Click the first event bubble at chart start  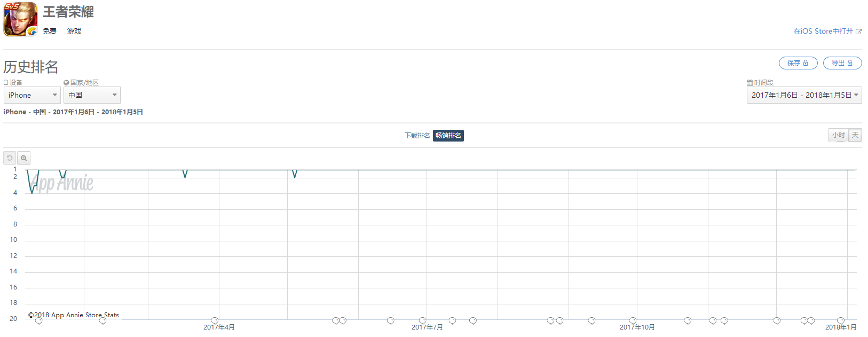click(x=38, y=320)
